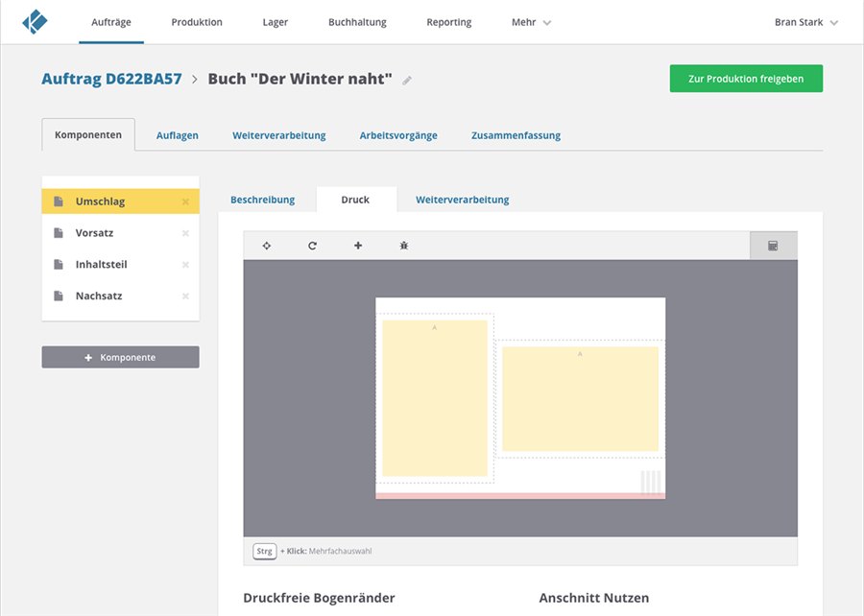Viewport: 864px width, 616px height.
Task: Click the document icon next to Inhaltsteil
Action: [59, 264]
